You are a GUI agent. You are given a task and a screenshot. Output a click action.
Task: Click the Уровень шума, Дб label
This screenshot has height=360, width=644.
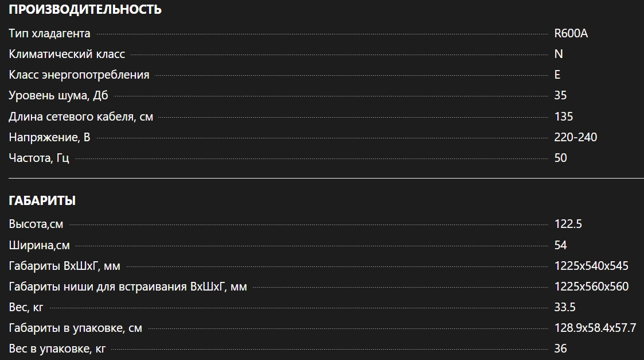tap(58, 95)
